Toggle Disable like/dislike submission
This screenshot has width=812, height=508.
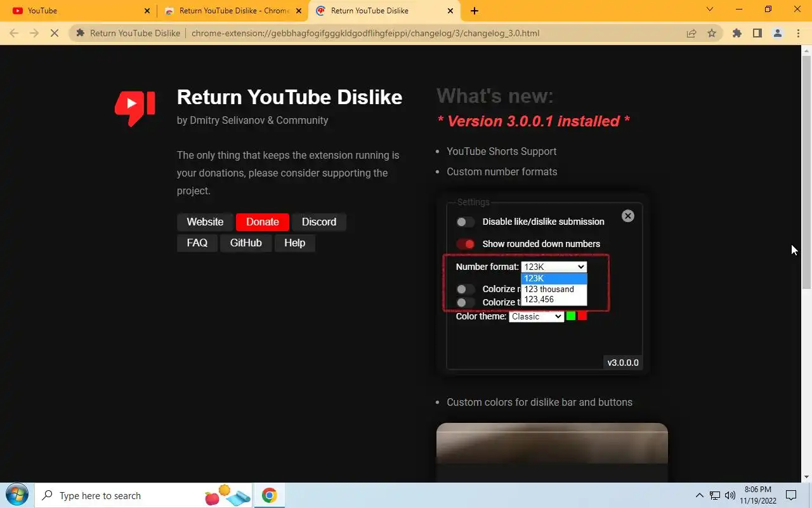pyautogui.click(x=465, y=222)
